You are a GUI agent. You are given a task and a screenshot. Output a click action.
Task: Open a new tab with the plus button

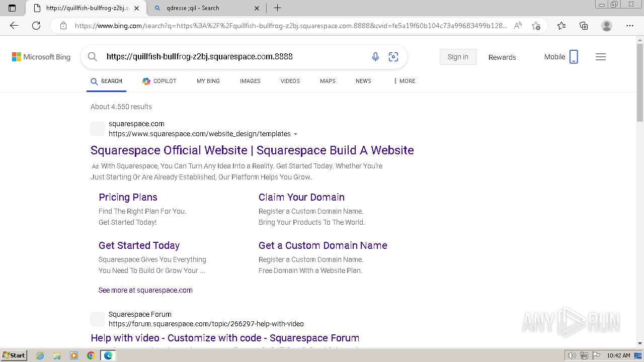[277, 8]
